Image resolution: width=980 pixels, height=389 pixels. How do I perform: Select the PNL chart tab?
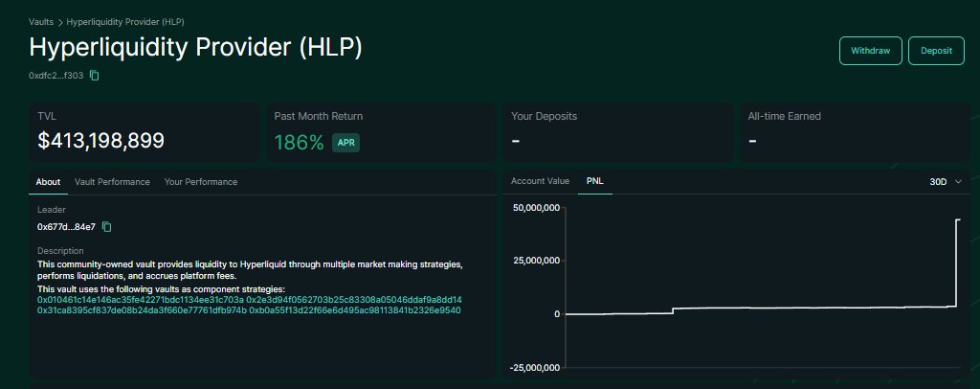[595, 181]
